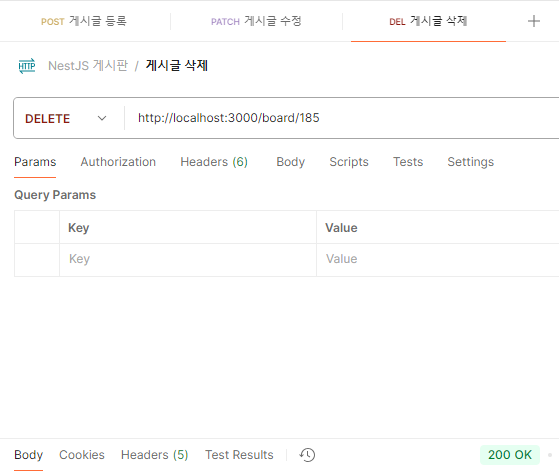Image resolution: width=559 pixels, height=472 pixels.
Task: Open response history clock icon
Action: click(307, 455)
